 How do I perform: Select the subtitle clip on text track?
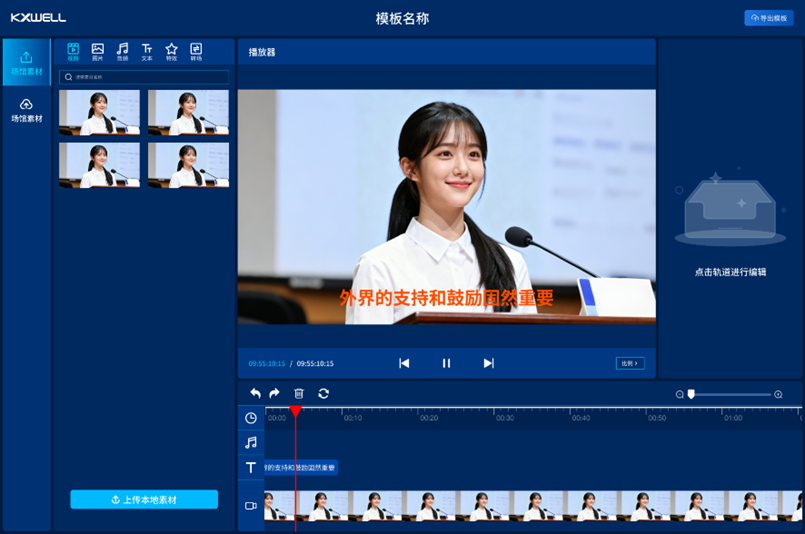point(300,467)
